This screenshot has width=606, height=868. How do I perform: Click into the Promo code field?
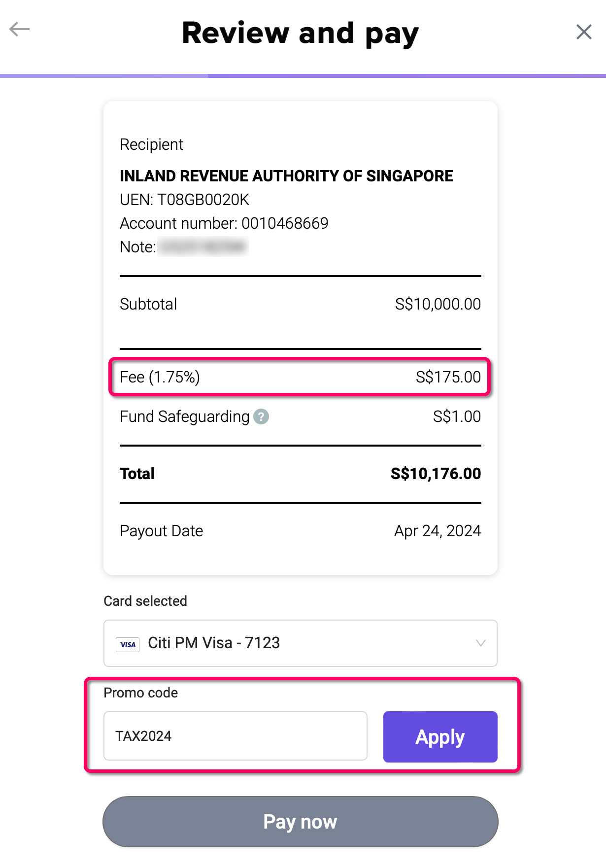click(235, 736)
